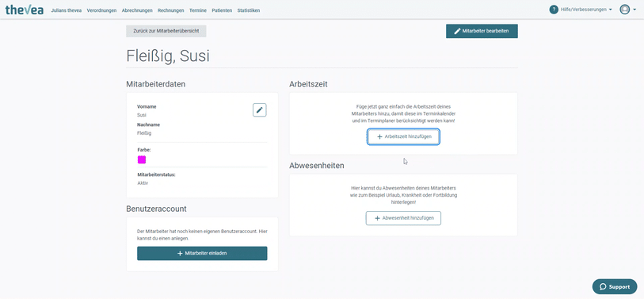
Task: Open the Verordnungen menu
Action: 101,10
